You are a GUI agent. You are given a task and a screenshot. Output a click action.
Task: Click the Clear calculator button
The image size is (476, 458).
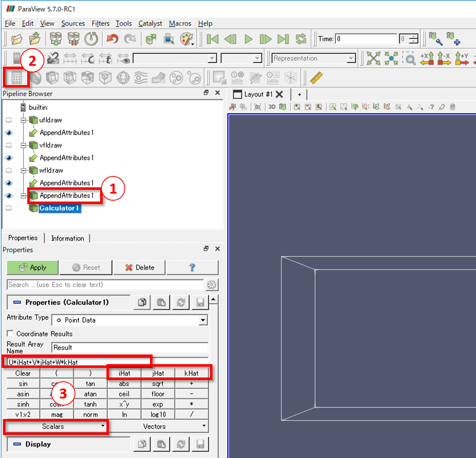pos(23,373)
